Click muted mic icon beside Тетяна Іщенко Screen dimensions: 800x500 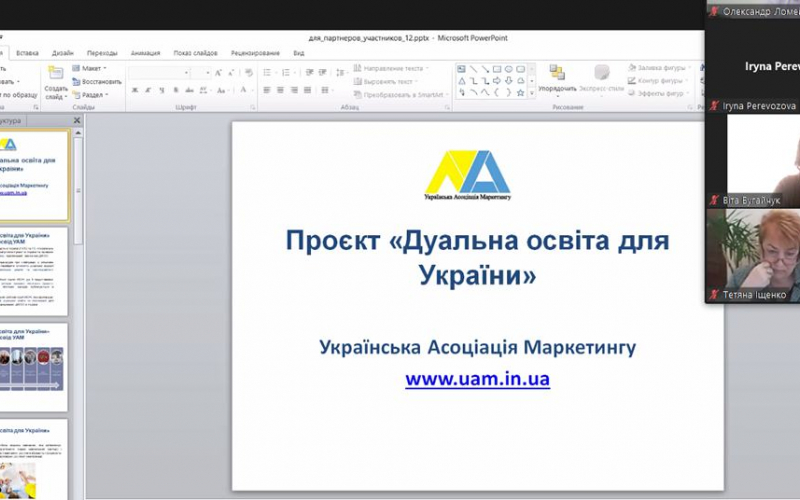click(x=714, y=294)
